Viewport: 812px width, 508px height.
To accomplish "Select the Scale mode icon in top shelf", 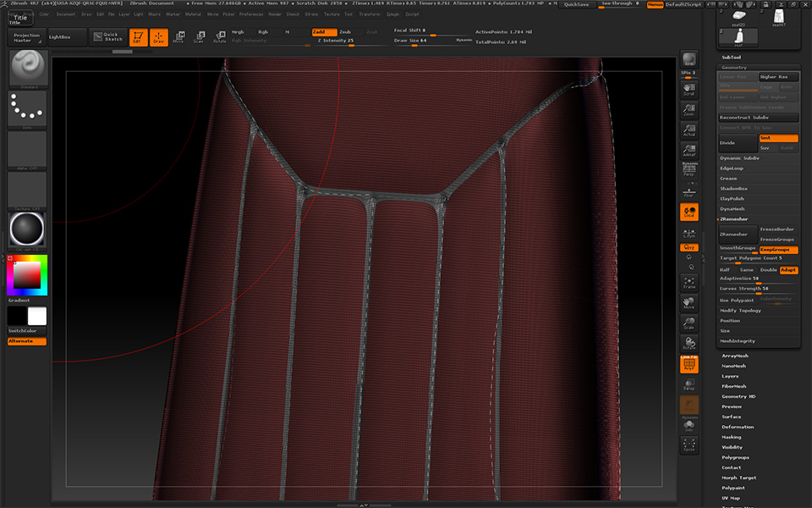I will click(199, 37).
